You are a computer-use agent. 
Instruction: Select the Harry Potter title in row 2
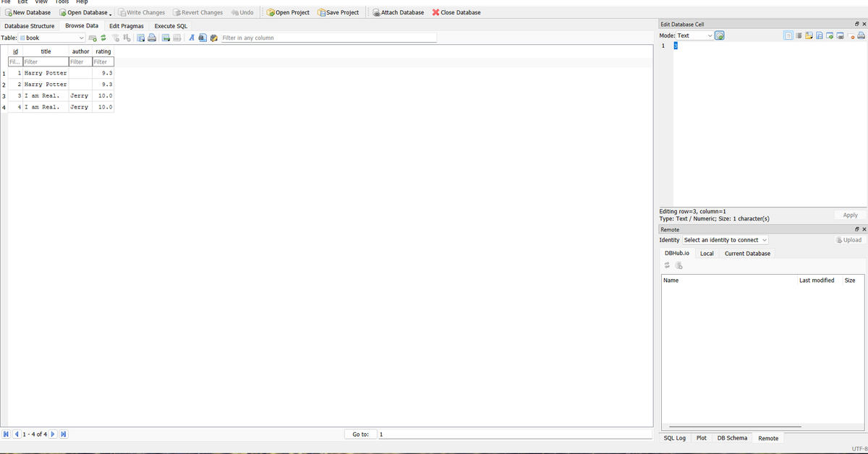tap(46, 85)
